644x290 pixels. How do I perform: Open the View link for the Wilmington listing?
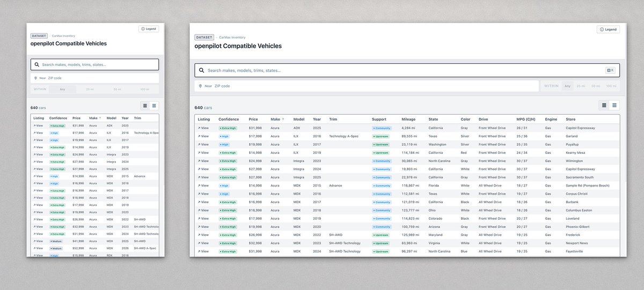point(203,161)
